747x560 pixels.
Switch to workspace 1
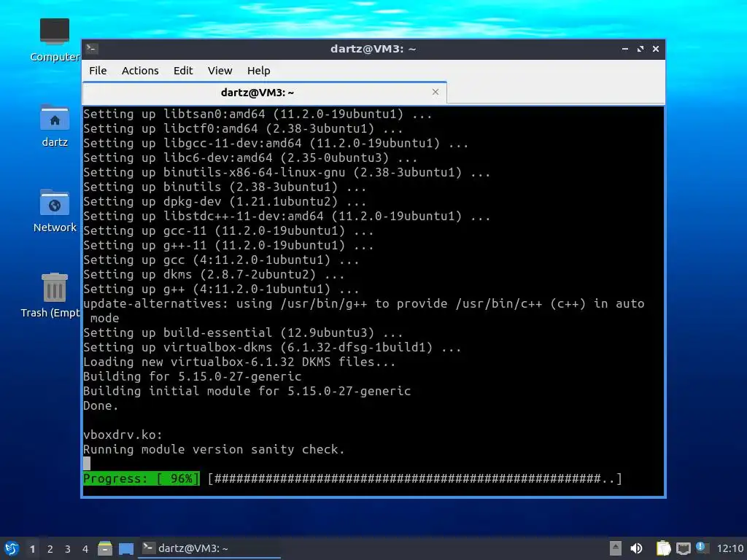(32, 549)
